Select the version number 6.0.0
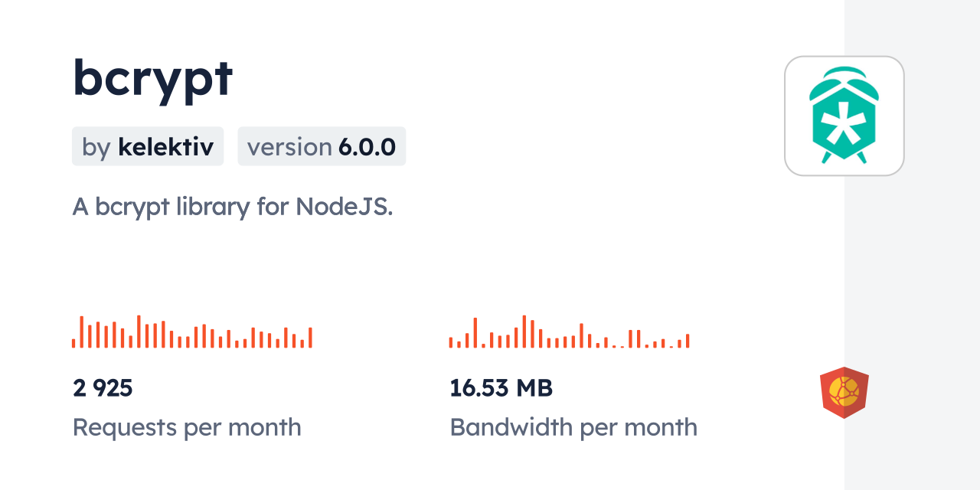 pyautogui.click(x=367, y=147)
